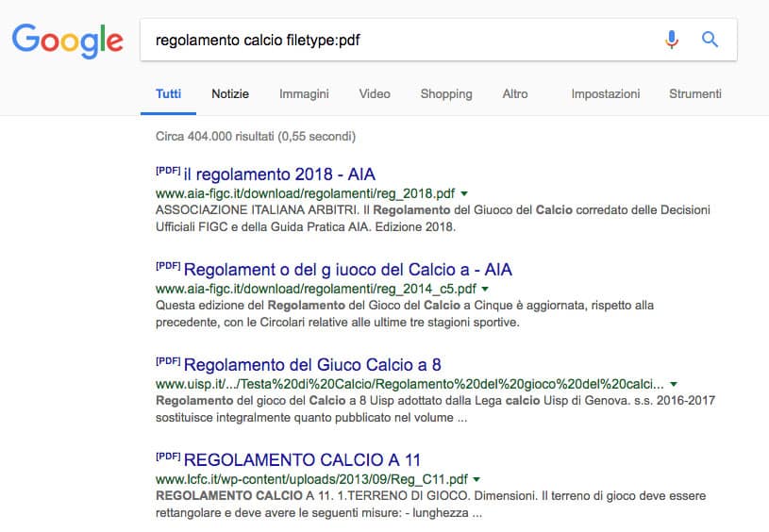The height and width of the screenshot is (532, 769).
Task: Open the Immagini tab
Action: (x=304, y=93)
